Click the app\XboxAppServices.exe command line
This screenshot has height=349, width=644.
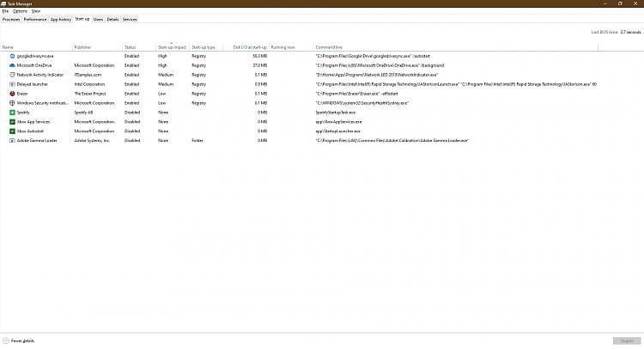click(339, 122)
